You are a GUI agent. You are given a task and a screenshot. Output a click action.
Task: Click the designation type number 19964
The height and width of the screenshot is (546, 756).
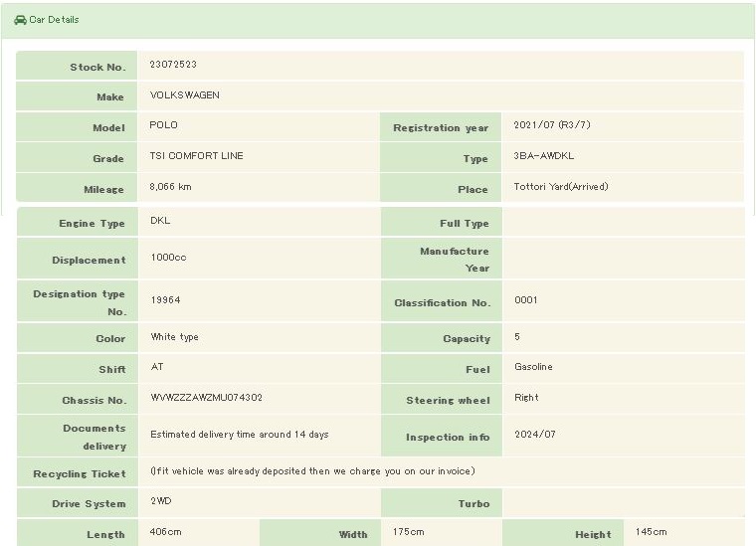coord(165,300)
